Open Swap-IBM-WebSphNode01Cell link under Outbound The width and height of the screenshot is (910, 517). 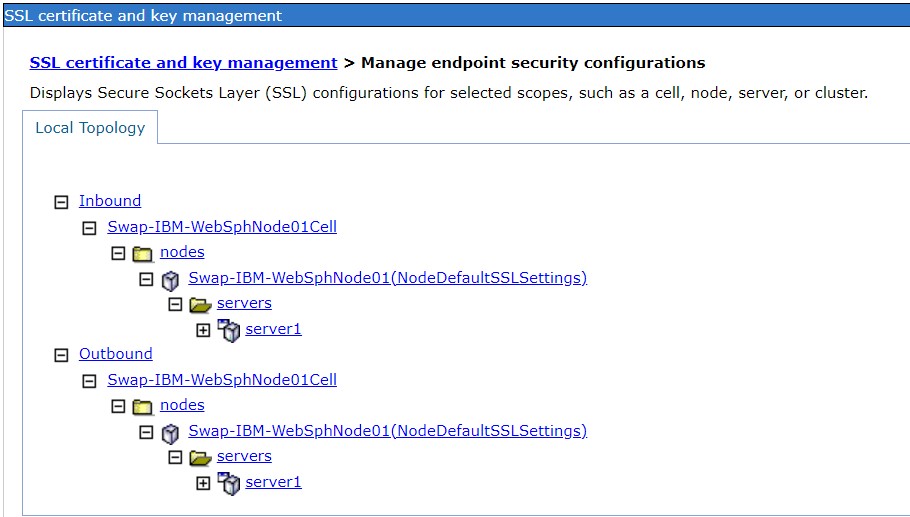[222, 379]
